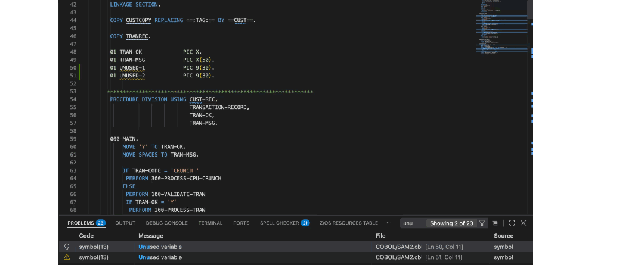
Task: Open the SPELL CHECKER tab
Action: (279, 223)
